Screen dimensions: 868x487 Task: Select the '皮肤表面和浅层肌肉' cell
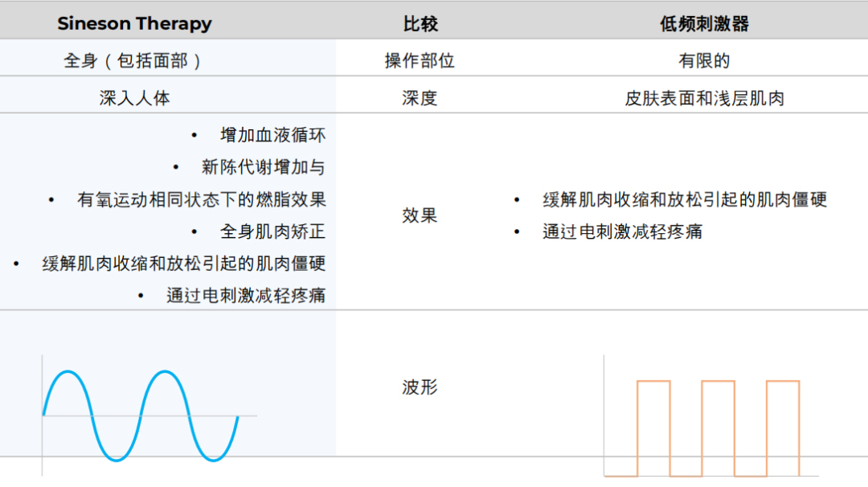pyautogui.click(x=704, y=98)
